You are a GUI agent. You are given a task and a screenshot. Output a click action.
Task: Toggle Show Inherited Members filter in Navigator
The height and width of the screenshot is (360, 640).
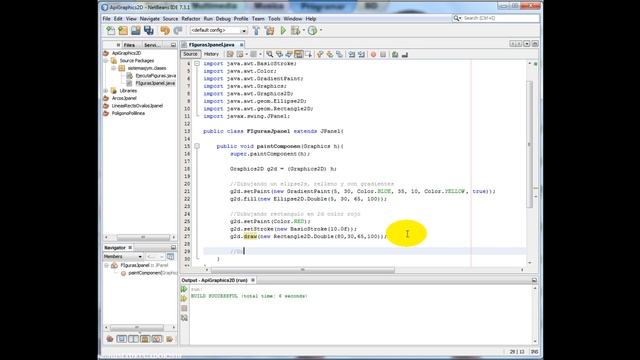point(109,339)
